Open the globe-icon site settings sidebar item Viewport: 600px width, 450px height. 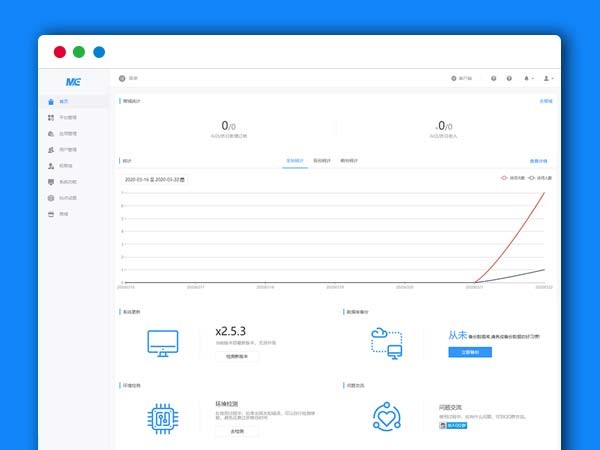(52, 198)
